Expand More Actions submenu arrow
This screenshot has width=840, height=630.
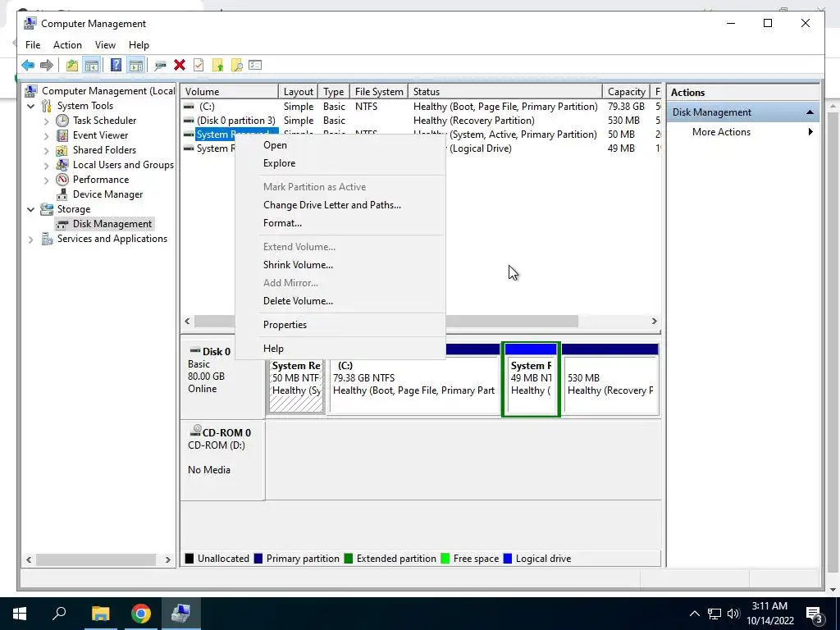click(x=810, y=132)
